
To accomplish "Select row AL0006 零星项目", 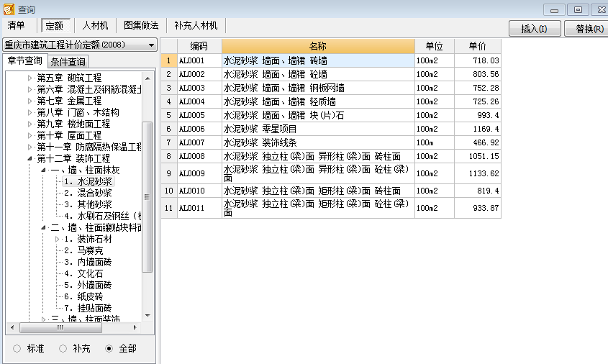I will pyautogui.click(x=331, y=129).
